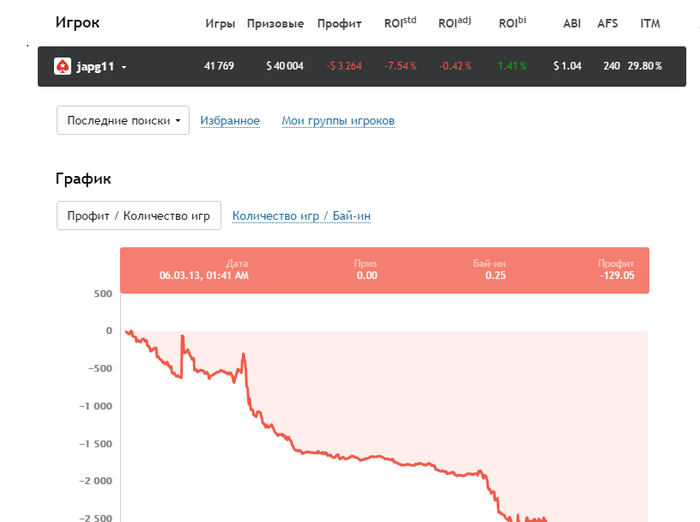Image resolution: width=700 pixels, height=522 pixels.
Task: Click the Призовые column header
Action: 273,23
